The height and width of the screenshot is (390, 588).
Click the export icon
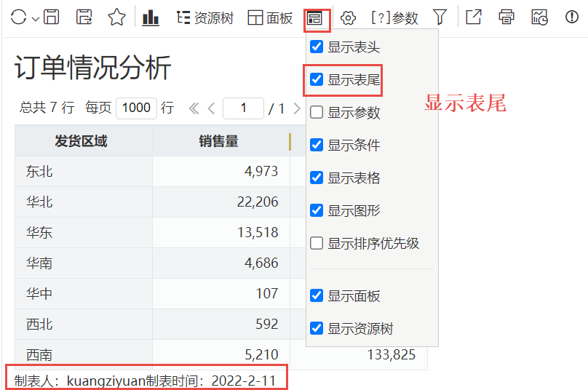pos(473,17)
